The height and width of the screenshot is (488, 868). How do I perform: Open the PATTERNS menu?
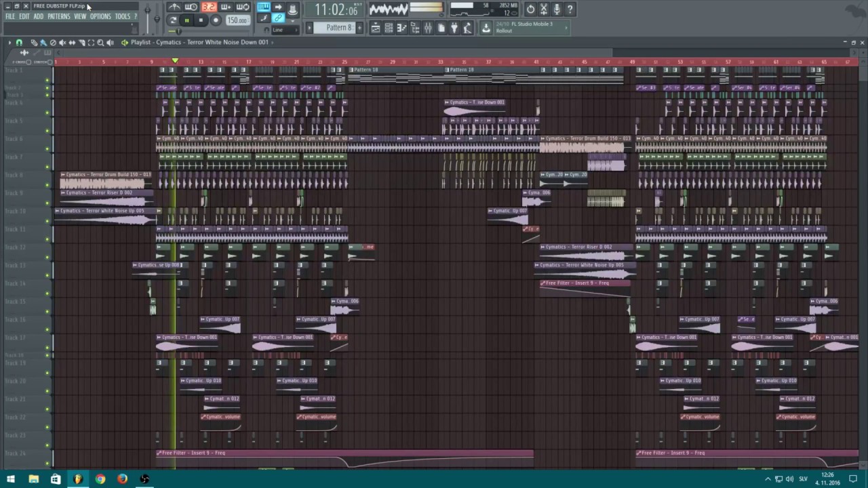(x=59, y=16)
